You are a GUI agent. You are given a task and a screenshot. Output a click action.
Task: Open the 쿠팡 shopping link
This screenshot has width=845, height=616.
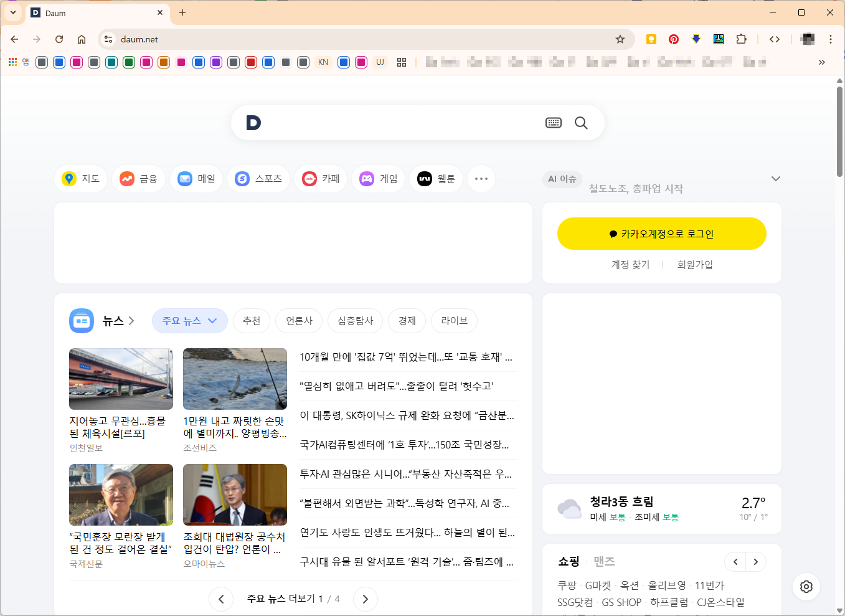point(567,585)
